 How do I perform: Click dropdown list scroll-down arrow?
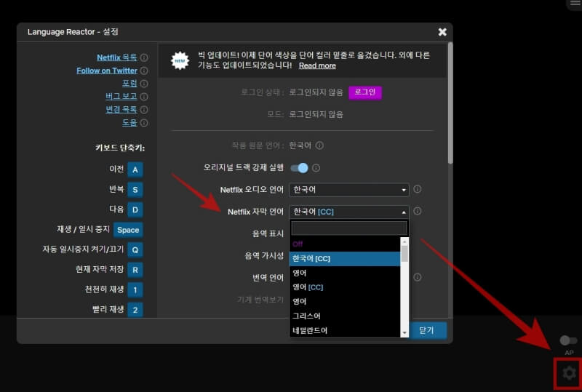tap(404, 332)
